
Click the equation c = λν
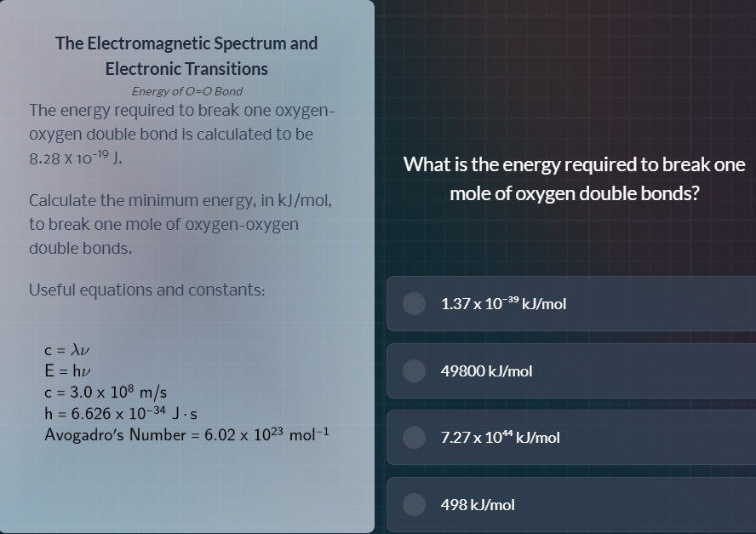[67, 350]
